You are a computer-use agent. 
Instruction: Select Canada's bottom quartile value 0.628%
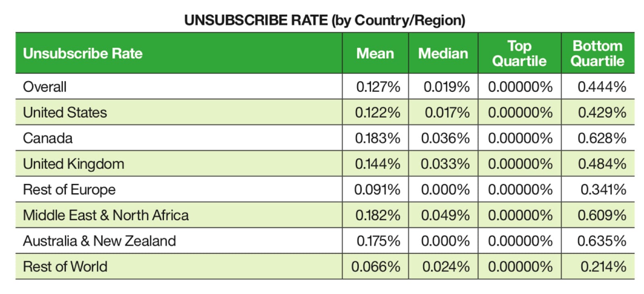(x=602, y=138)
